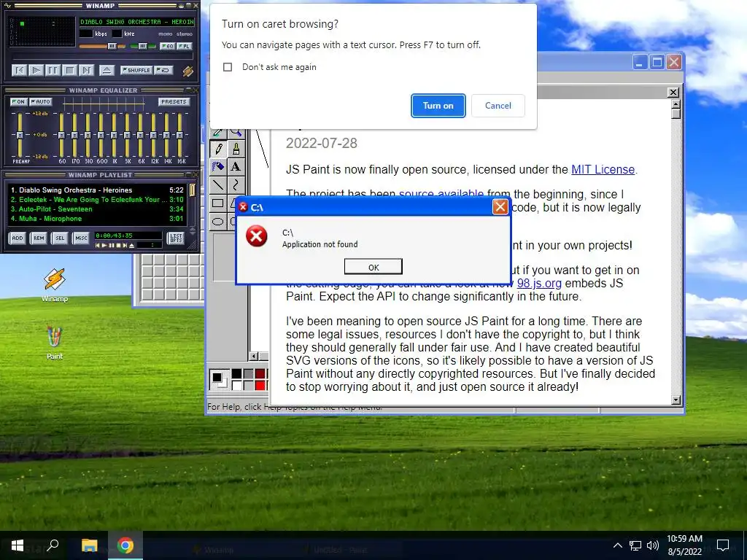
Task: Click Winamp lightning bolt about icon
Action: 188,71
